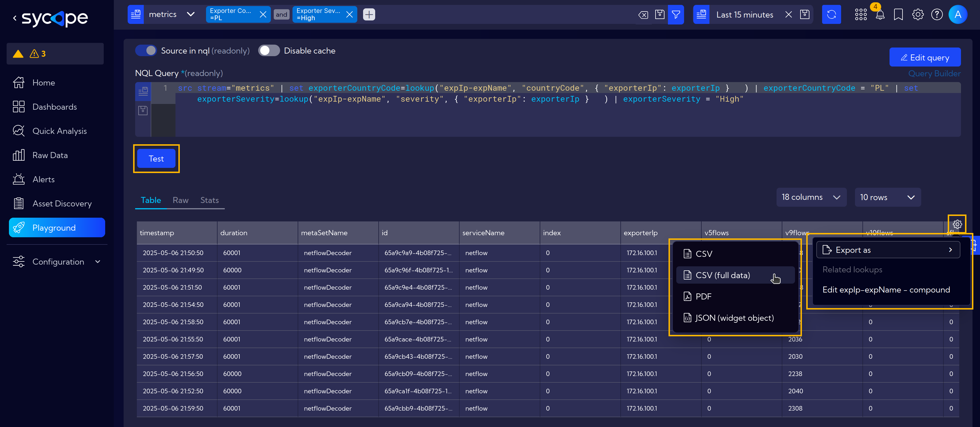Expand the Configuration menu
The width and height of the screenshot is (980, 427).
57,262
